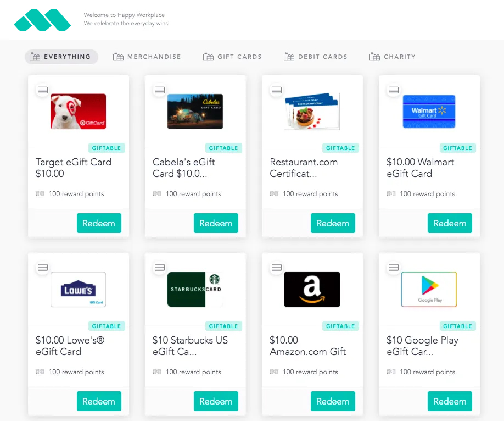Click the gift icon beside Merchandise tab

pos(118,57)
